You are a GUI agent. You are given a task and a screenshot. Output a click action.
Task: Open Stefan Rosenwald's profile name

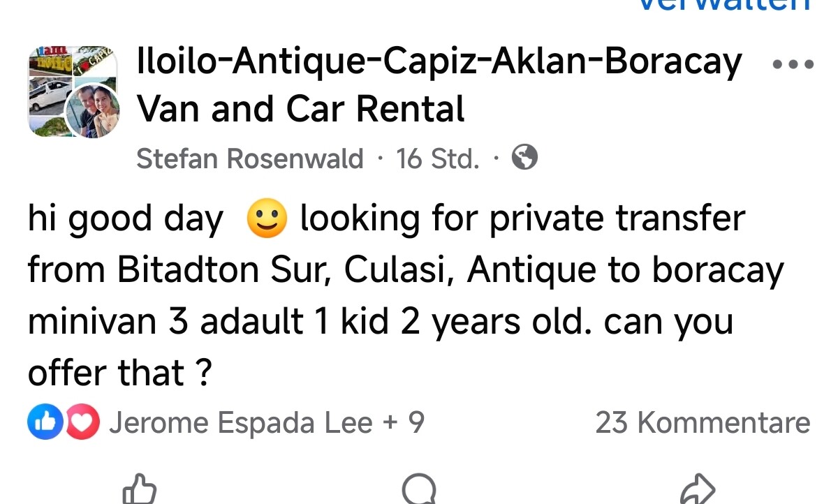pos(250,159)
